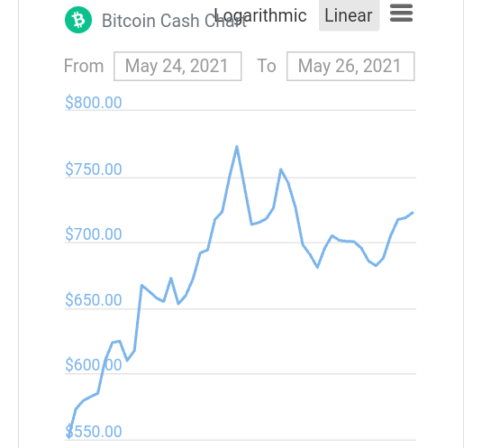Click the To label text
Viewport: 482px width, 448px height.
[267, 66]
